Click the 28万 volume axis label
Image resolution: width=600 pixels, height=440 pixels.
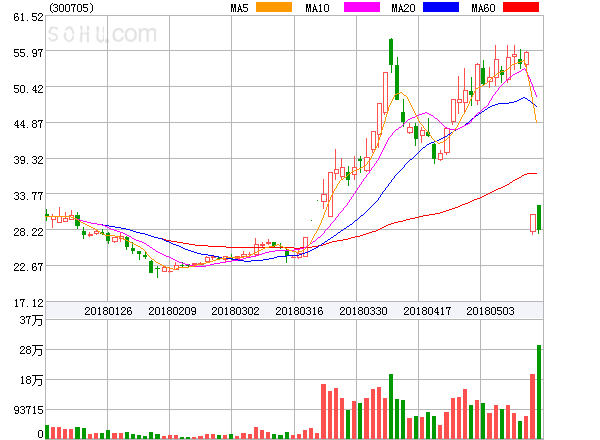click(x=31, y=350)
